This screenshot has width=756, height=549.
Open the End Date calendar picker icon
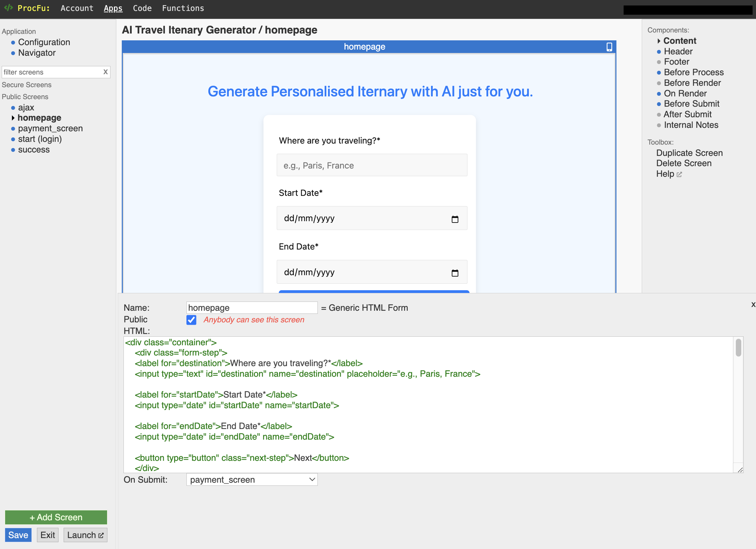pos(455,273)
